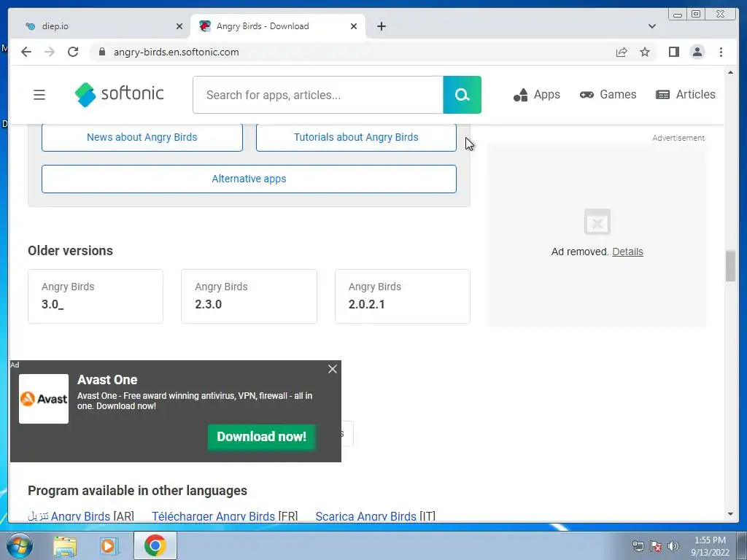Click the page vertical scrollbar thumb
The image size is (747, 560).
point(730,265)
